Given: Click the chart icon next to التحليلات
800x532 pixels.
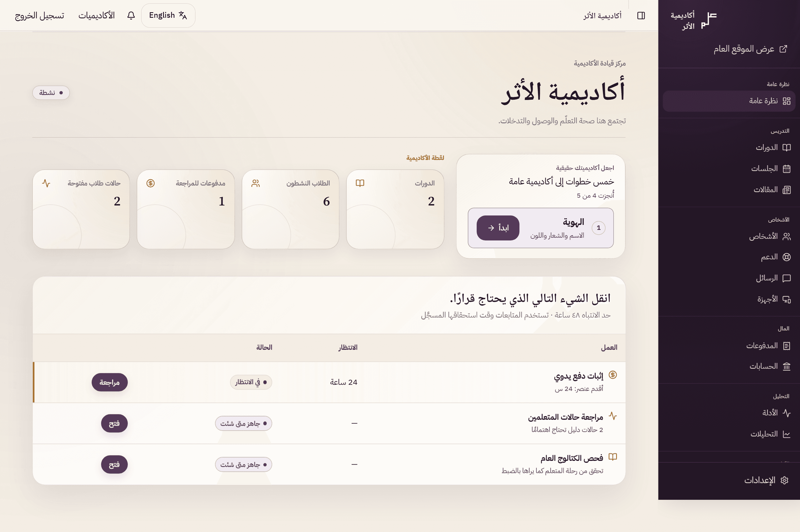Looking at the screenshot, I should tap(786, 434).
